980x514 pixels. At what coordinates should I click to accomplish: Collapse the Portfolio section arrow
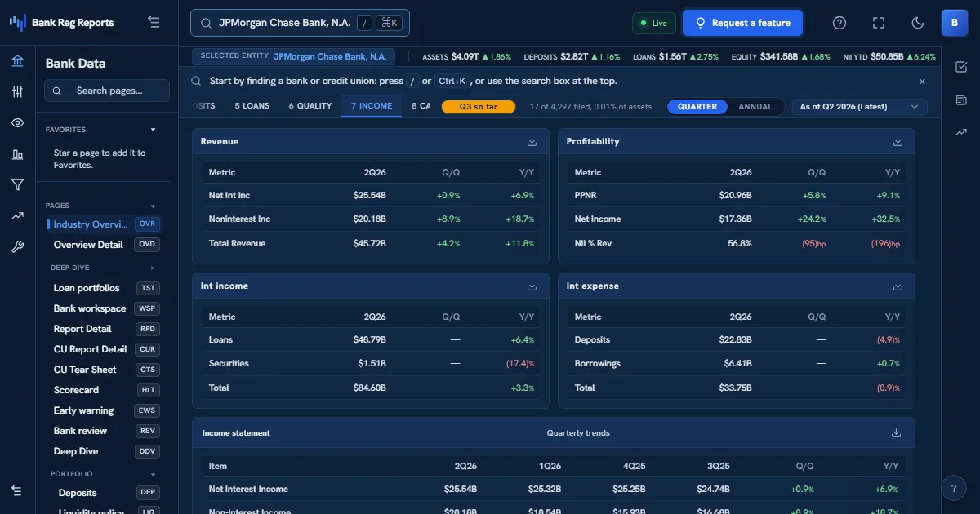point(153,474)
